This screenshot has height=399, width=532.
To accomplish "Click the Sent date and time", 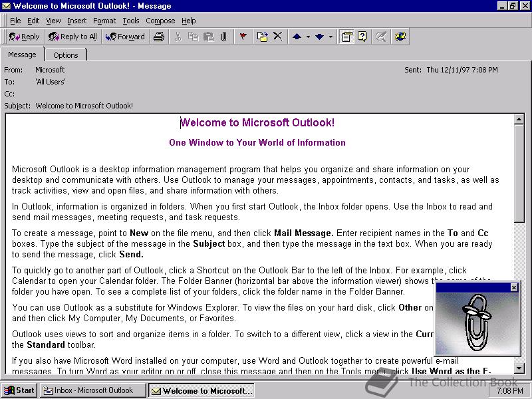I will coord(462,70).
